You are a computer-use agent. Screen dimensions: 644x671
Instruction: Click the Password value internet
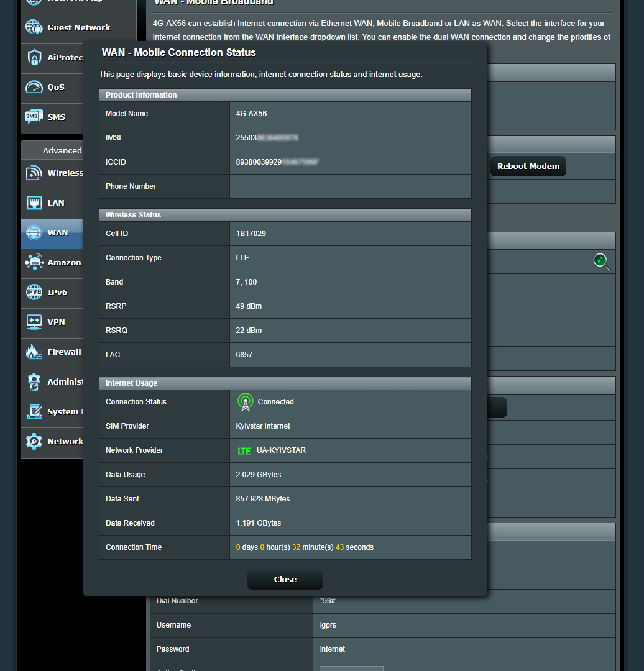333,649
